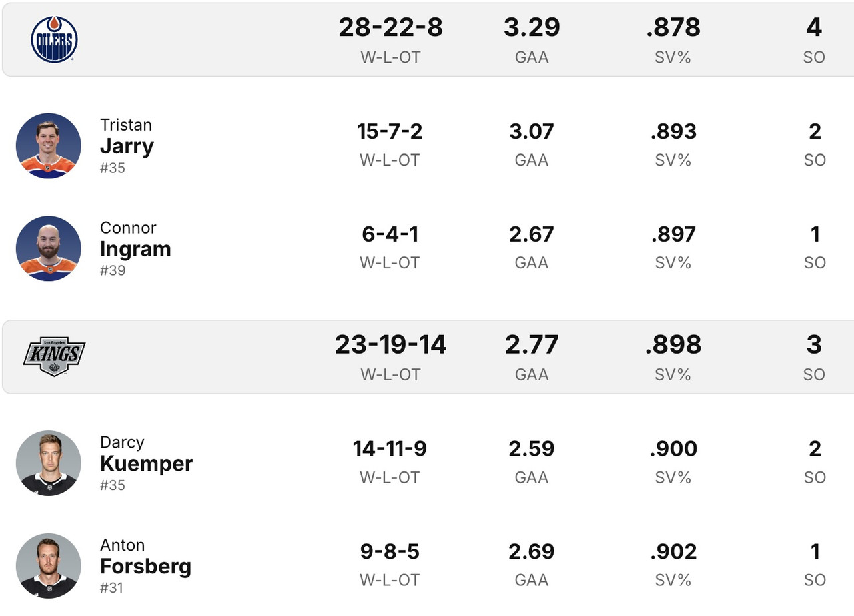854x616 pixels.
Task: Click the Kings 23-19-14 team record
Action: pyautogui.click(x=390, y=345)
